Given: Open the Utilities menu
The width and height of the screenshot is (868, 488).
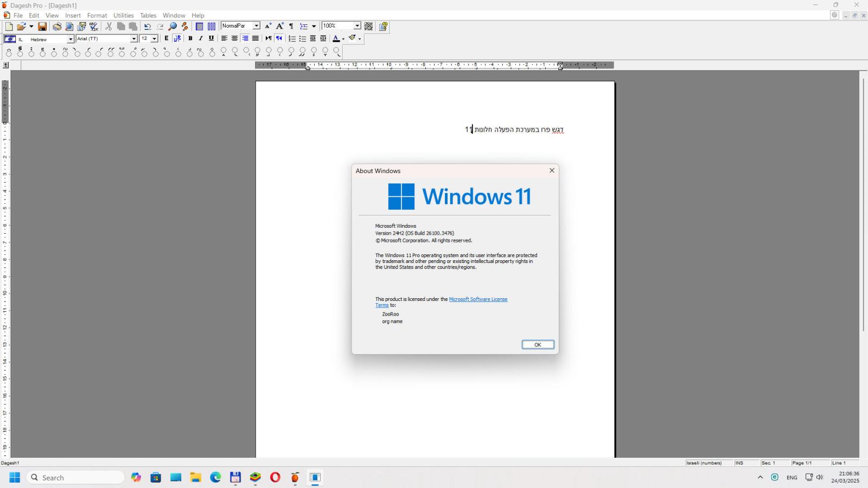Looking at the screenshot, I should (124, 15).
